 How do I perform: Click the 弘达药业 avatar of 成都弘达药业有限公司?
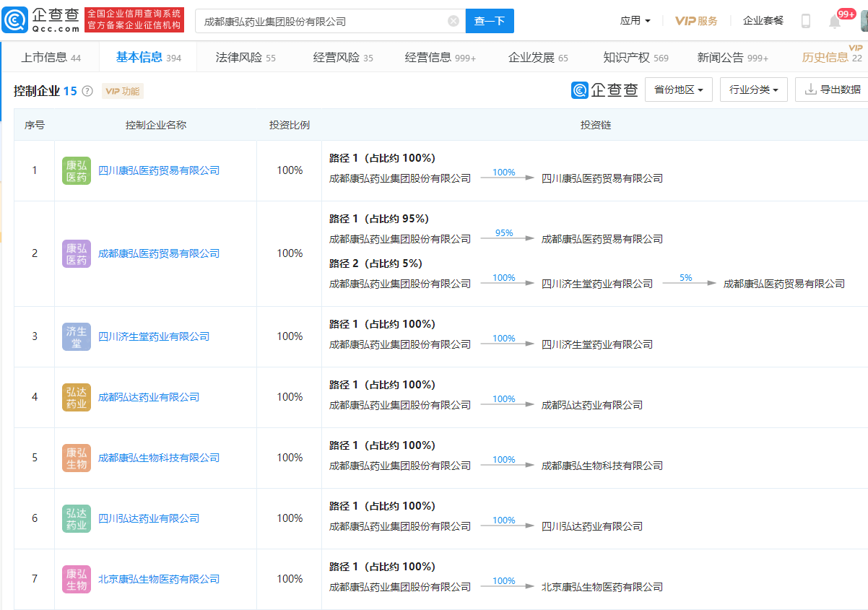pyautogui.click(x=77, y=397)
